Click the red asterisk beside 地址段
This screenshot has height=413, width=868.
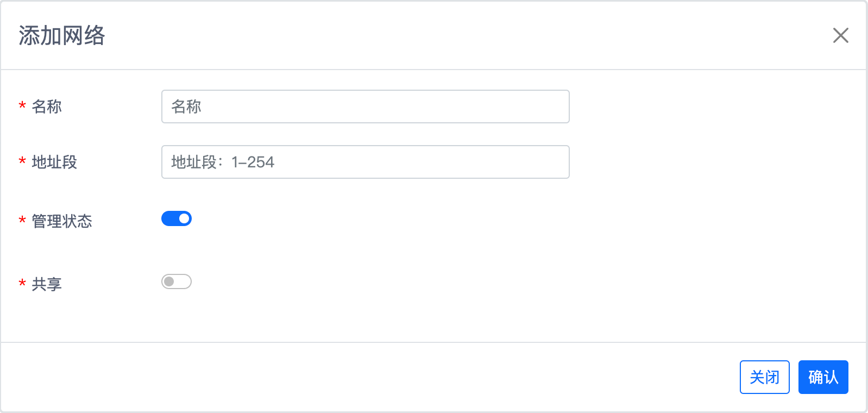click(22, 161)
